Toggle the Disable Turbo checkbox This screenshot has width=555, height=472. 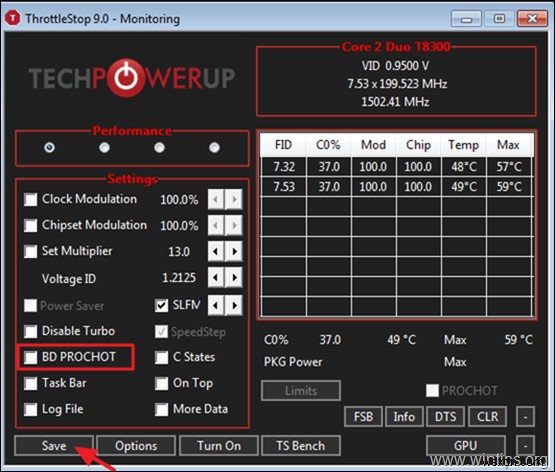coord(30,332)
